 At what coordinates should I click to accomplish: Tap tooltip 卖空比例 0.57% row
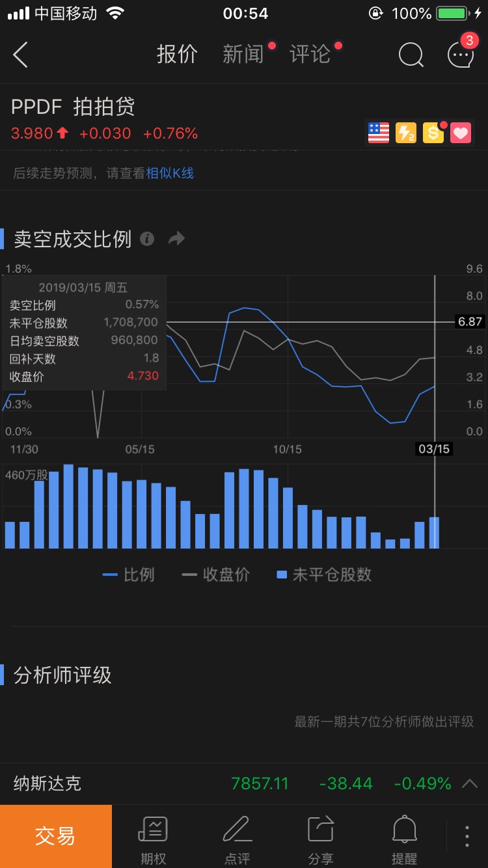(x=84, y=305)
